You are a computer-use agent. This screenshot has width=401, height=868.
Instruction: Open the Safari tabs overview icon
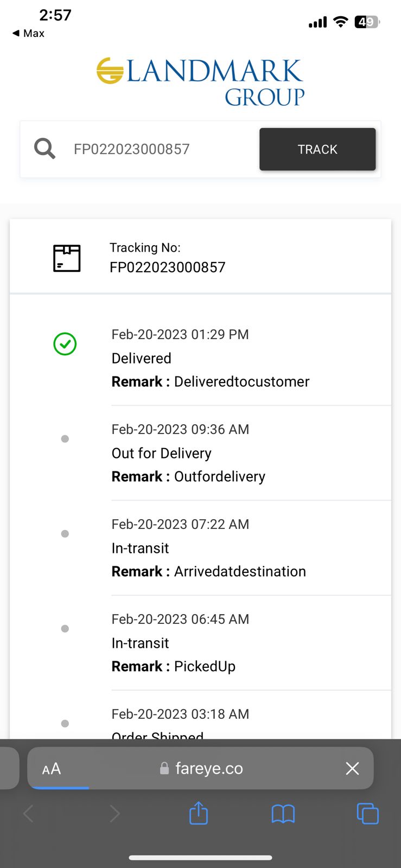tap(367, 813)
